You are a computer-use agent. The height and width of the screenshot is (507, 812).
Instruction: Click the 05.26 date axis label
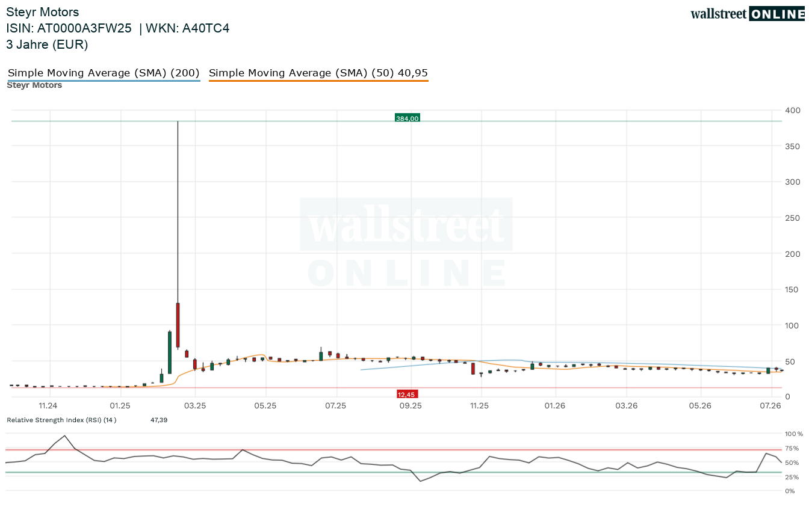[x=700, y=406]
